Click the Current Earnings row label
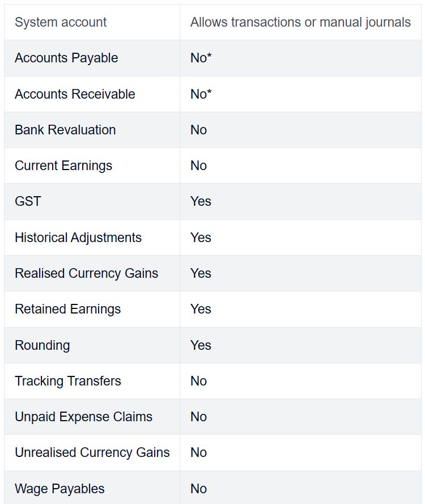Image resolution: width=425 pixels, height=504 pixels. (x=63, y=166)
